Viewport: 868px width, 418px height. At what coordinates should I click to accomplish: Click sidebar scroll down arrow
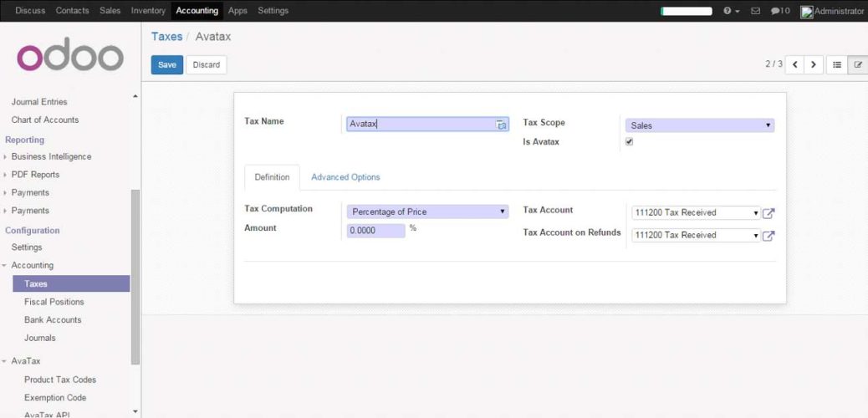[x=135, y=412]
